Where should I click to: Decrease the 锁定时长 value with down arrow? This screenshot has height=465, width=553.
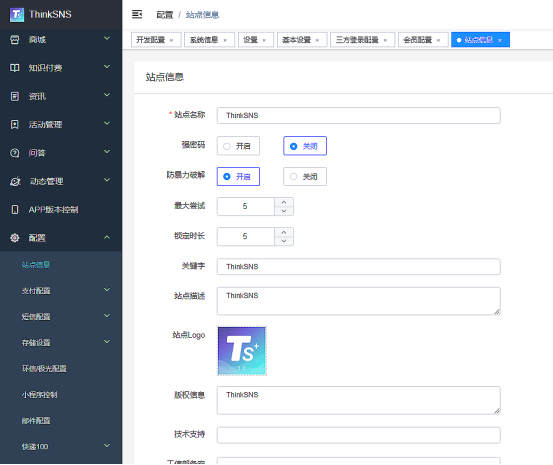[284, 241]
